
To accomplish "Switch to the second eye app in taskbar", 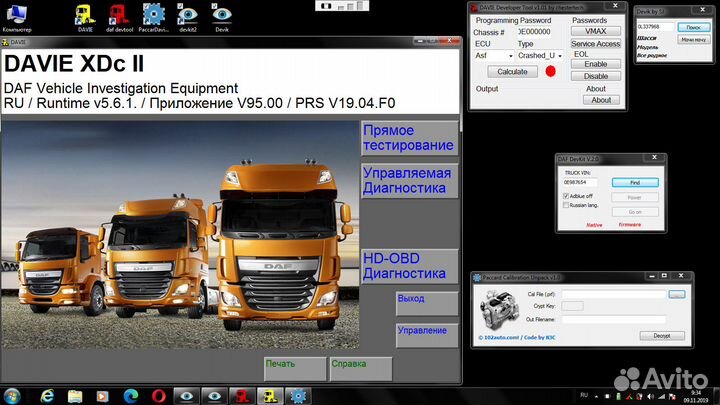I will pyautogui.click(x=214, y=396).
